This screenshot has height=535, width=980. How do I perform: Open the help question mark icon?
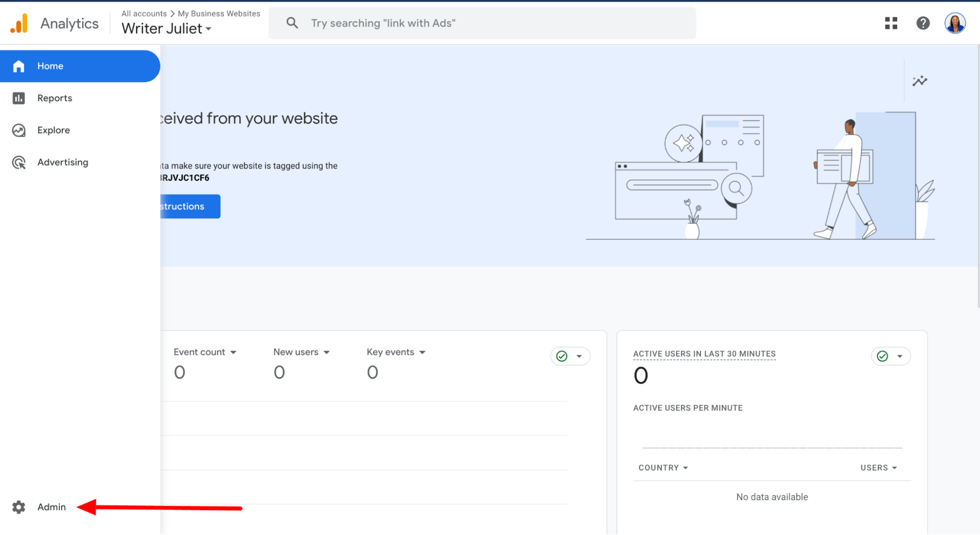[923, 23]
